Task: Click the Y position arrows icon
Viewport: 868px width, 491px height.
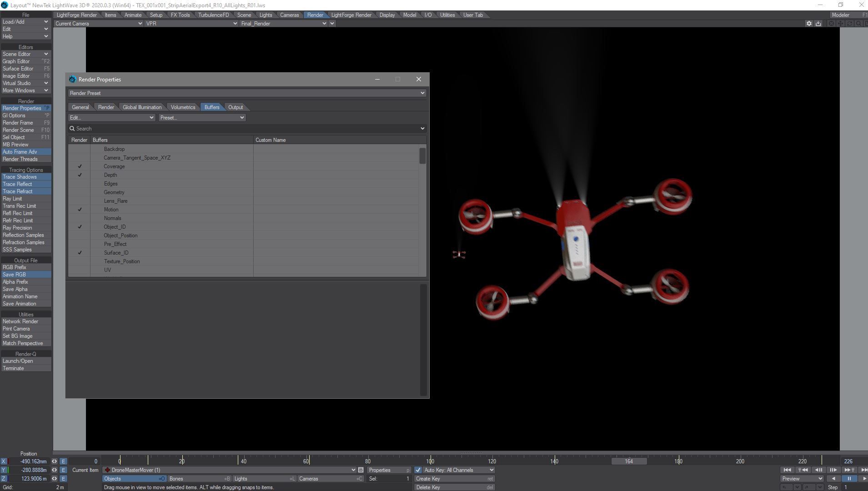Action: [54, 470]
